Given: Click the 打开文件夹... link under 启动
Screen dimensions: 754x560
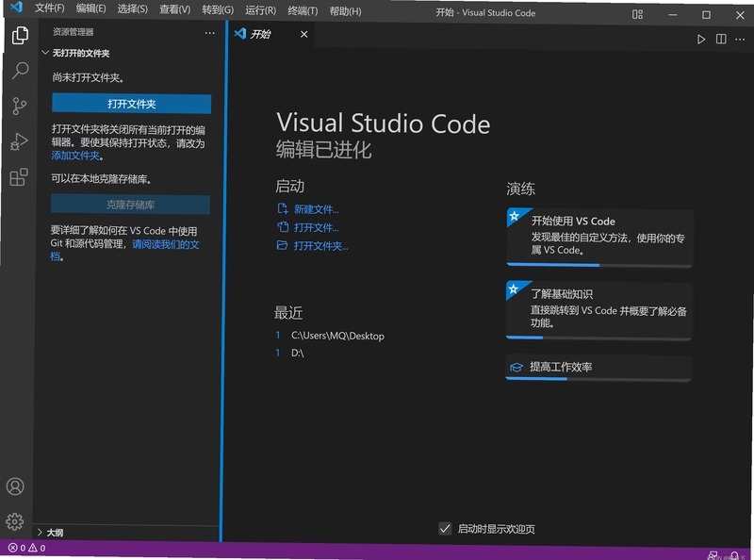Looking at the screenshot, I should click(320, 246).
